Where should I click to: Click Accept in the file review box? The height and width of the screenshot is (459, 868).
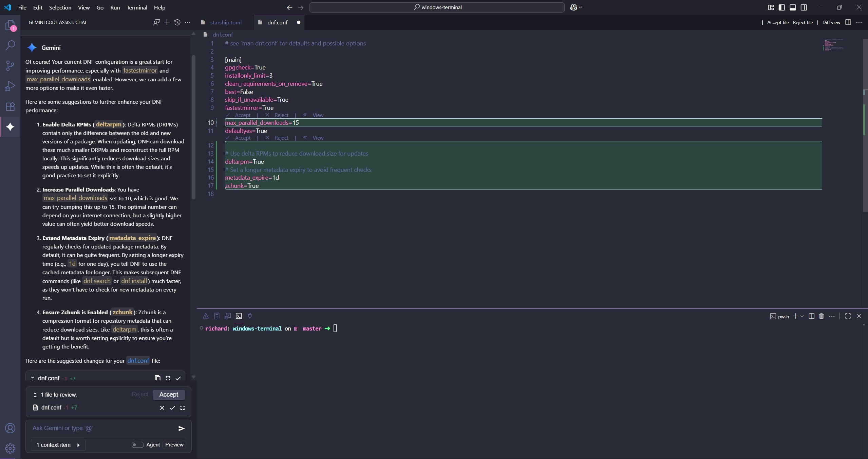tap(169, 395)
